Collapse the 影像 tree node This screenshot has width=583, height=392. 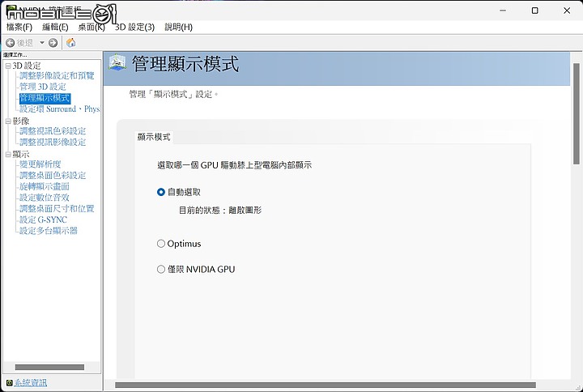(x=8, y=121)
